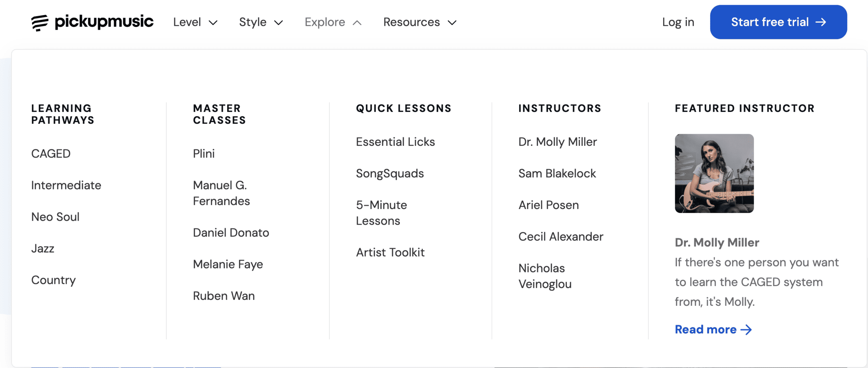The width and height of the screenshot is (868, 368).
Task: View instructor Sam Blakelock
Action: (x=557, y=173)
